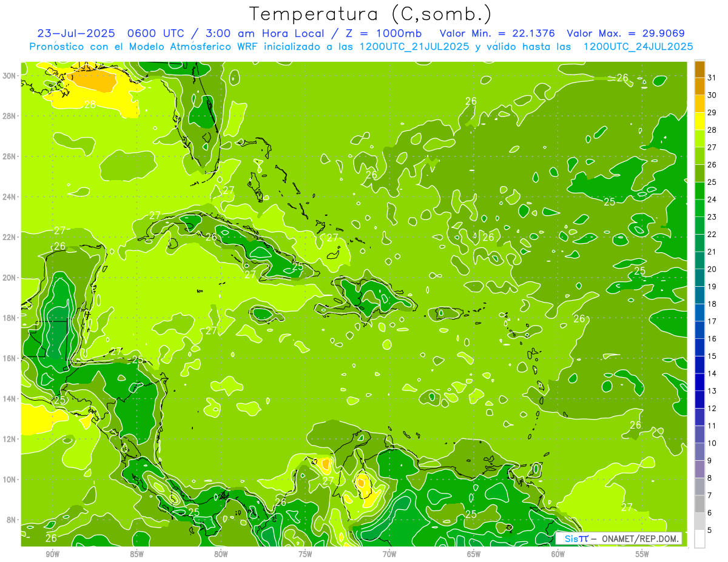Click the 26N latitude axis label
The image size is (728, 562).
click(x=9, y=156)
